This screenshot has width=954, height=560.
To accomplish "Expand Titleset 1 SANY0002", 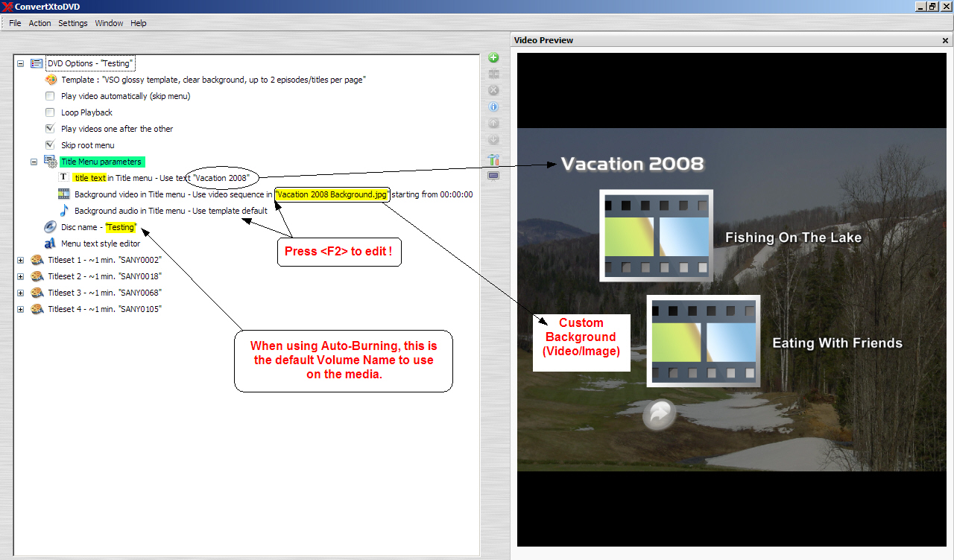I will (x=21, y=260).
